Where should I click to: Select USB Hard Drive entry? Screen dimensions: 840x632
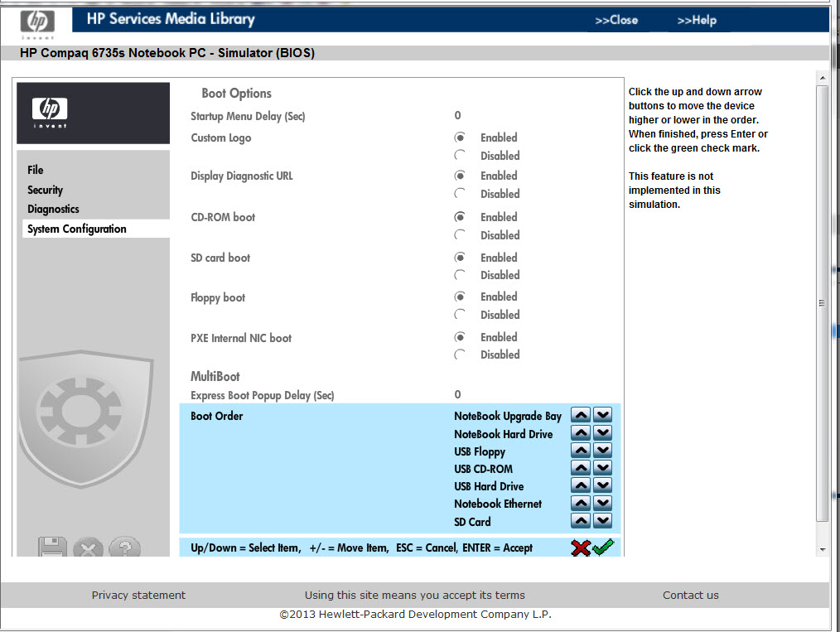489,486
